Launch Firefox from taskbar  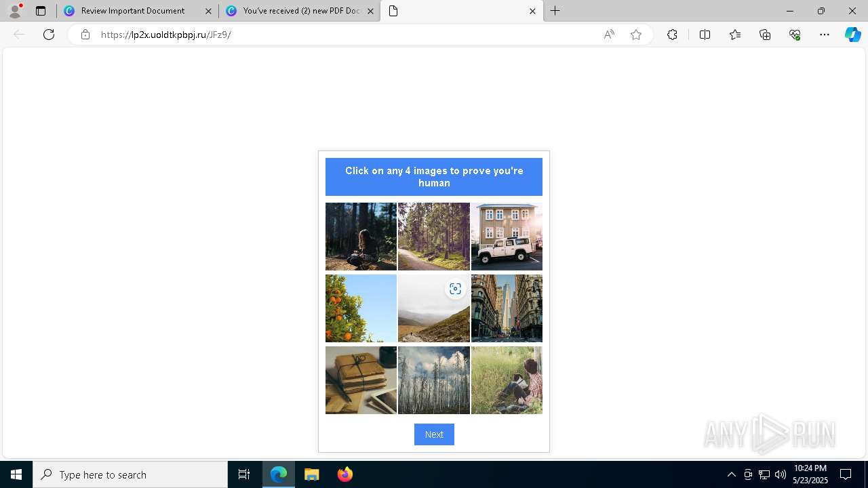(x=344, y=474)
